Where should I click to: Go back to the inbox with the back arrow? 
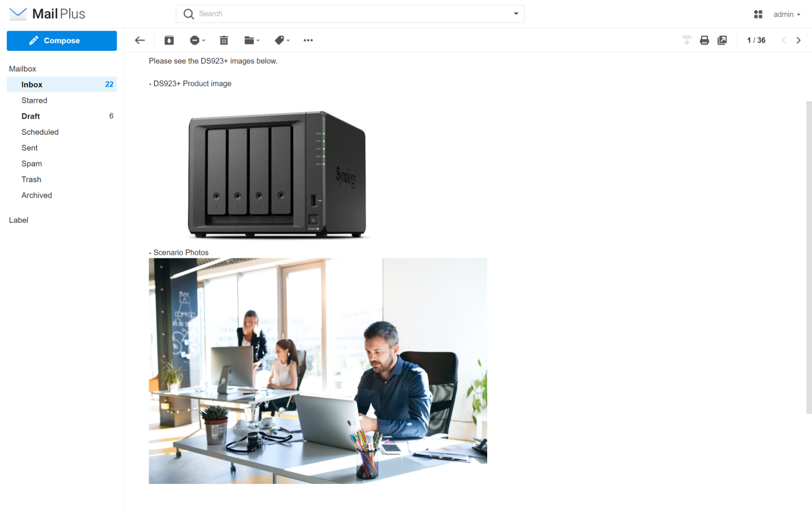(x=140, y=40)
